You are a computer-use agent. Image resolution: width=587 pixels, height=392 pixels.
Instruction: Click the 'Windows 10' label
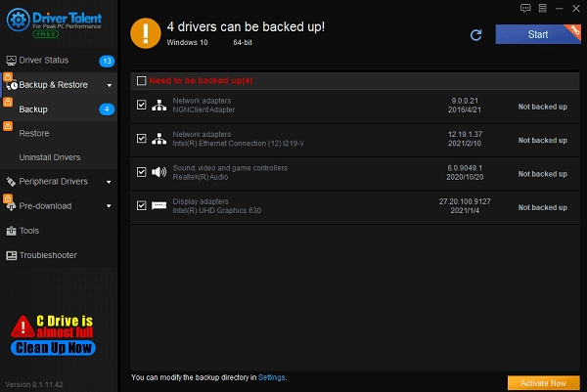(187, 43)
